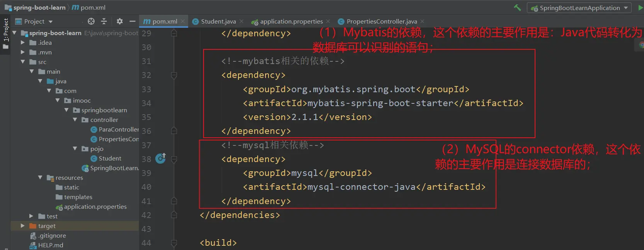Open the SpringBootLearnApplication run configuration dropdown
644x250 pixels.
[579, 8]
